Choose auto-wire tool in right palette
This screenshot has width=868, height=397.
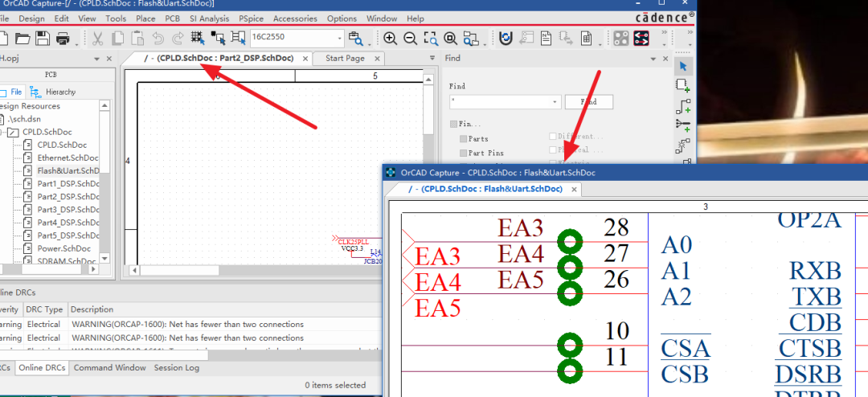[683, 145]
